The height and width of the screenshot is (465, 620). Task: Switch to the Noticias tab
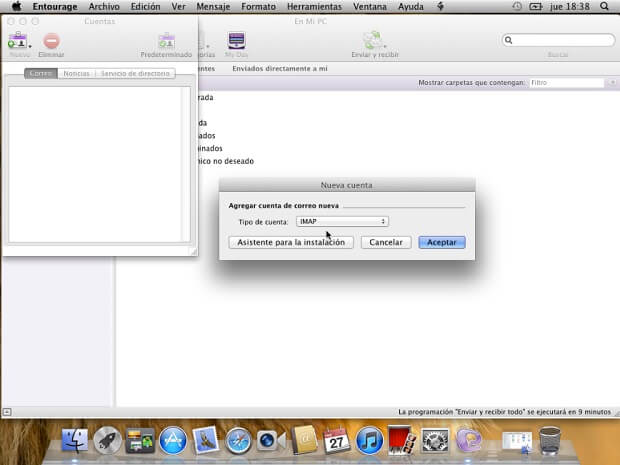(x=76, y=74)
